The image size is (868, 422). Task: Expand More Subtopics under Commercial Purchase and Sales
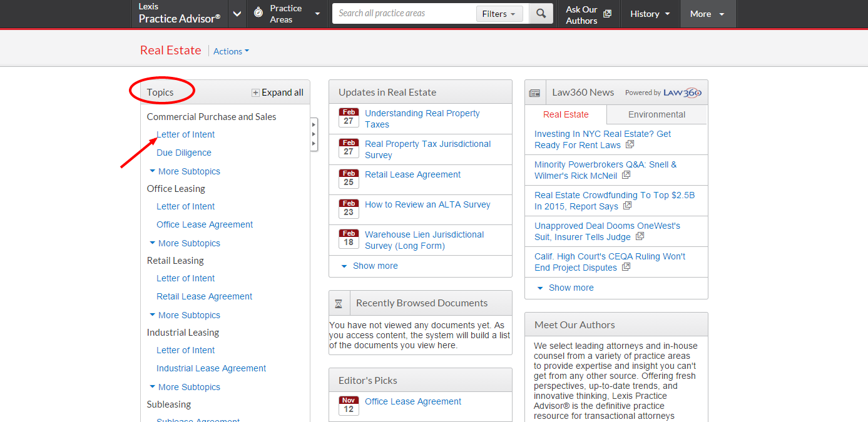pos(185,171)
